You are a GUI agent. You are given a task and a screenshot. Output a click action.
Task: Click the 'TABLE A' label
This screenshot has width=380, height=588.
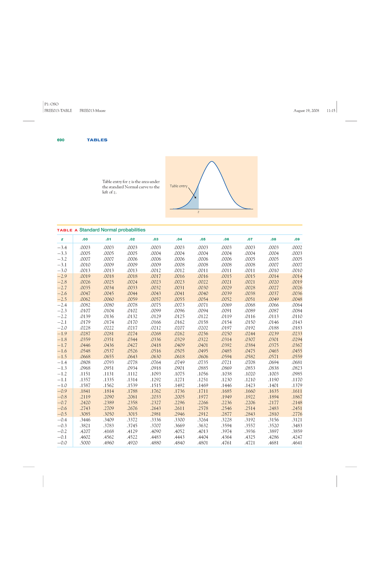(x=67, y=230)
